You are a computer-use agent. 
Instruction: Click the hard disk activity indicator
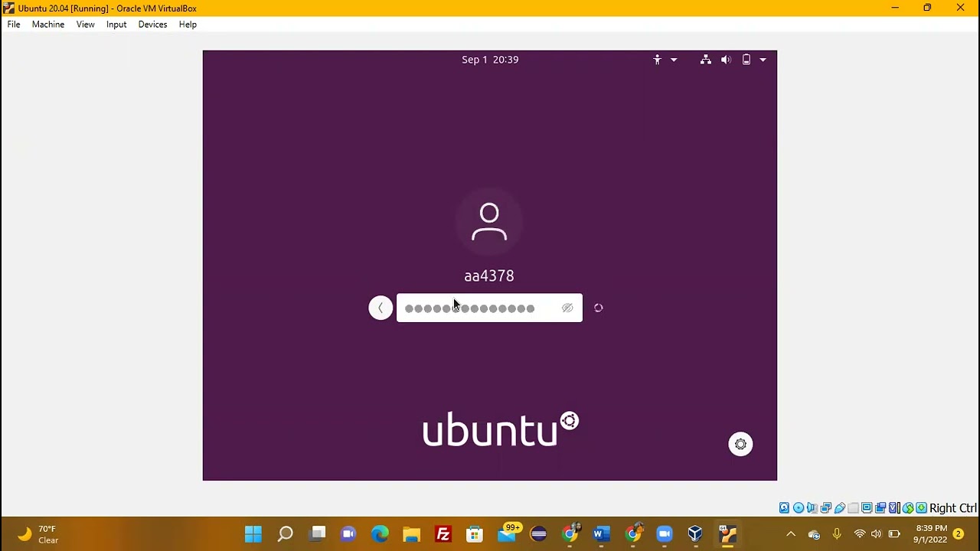784,508
